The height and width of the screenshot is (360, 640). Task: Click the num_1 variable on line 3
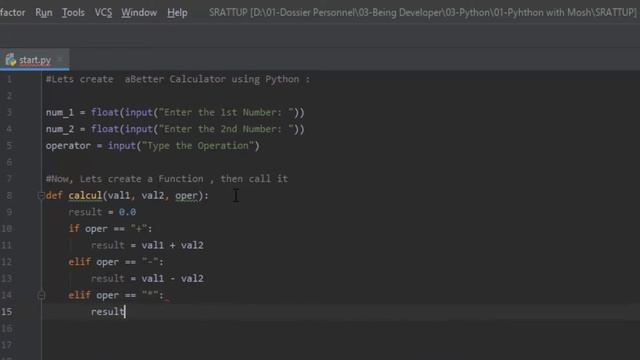[60, 112]
